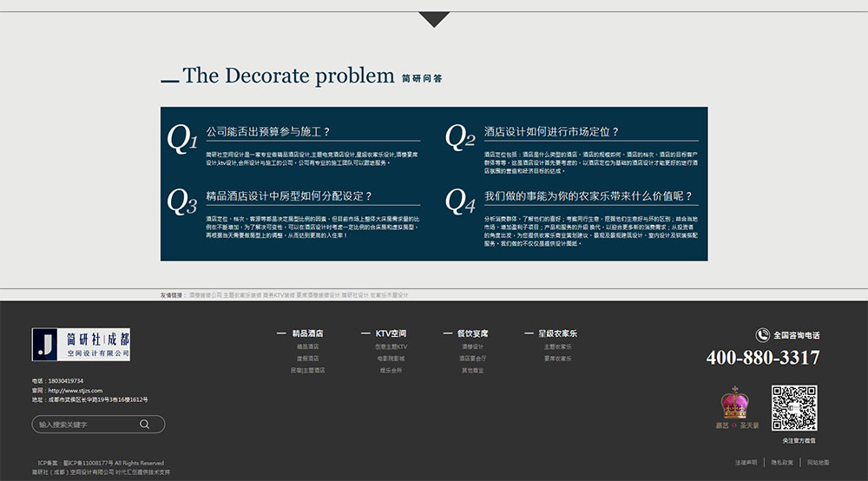Click the 网站地图 link
The width and height of the screenshot is (868, 481).
click(x=818, y=462)
